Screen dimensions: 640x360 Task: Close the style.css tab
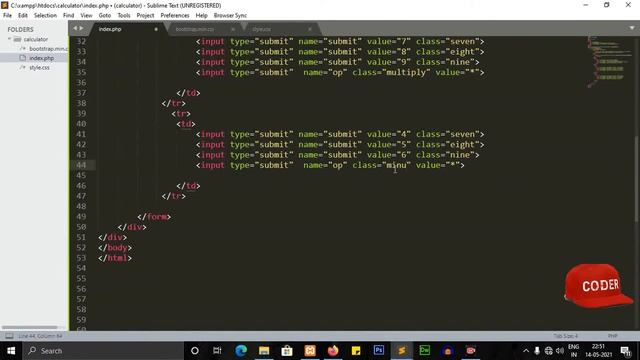(310, 29)
